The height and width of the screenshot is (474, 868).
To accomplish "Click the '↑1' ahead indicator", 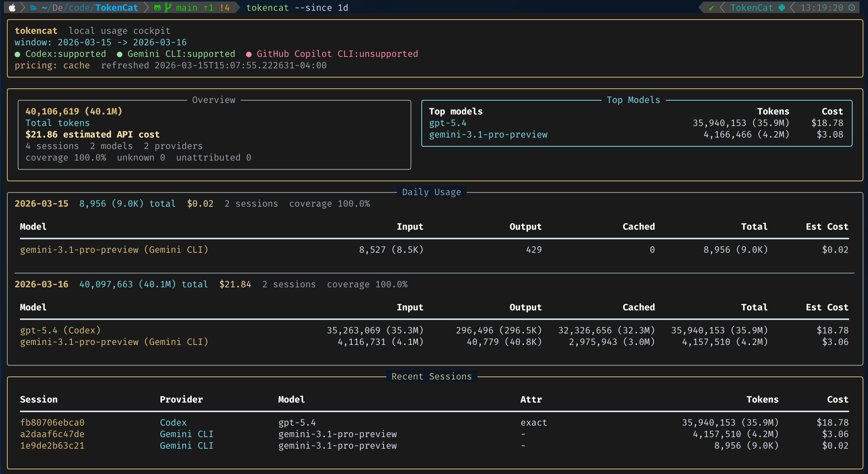I will pos(208,8).
